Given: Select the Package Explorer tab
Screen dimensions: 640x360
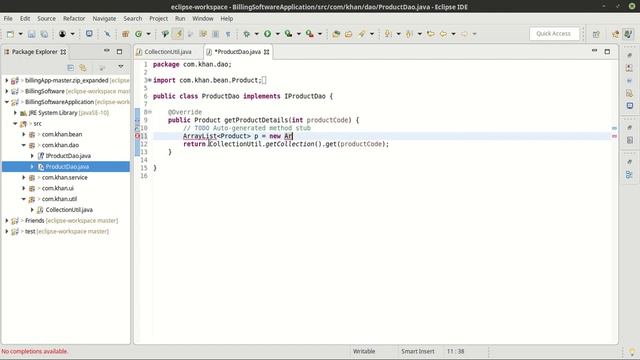Looking at the screenshot, I should point(35,52).
